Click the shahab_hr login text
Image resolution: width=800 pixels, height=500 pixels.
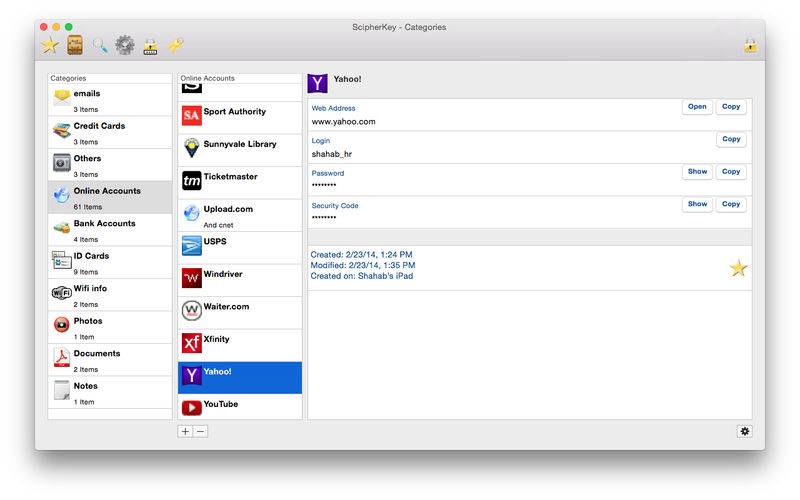(x=332, y=154)
